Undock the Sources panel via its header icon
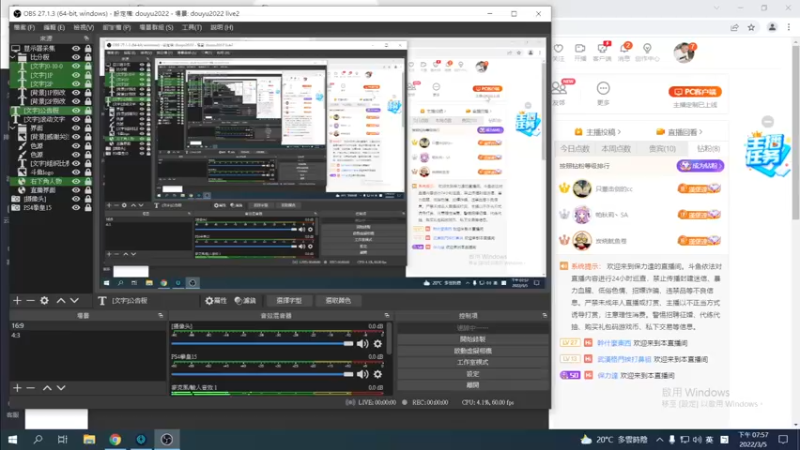Image resolution: width=800 pixels, height=450 pixels. point(86,38)
